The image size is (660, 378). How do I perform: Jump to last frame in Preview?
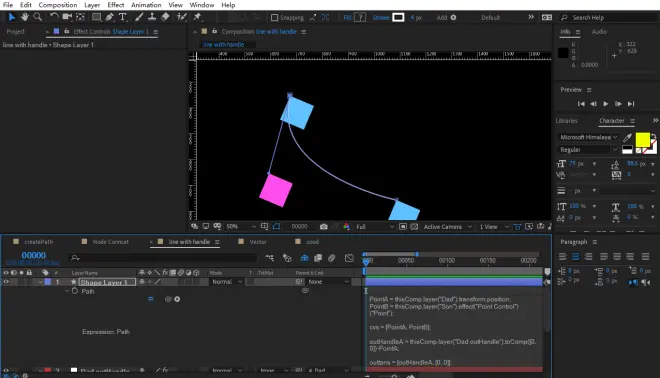631,104
